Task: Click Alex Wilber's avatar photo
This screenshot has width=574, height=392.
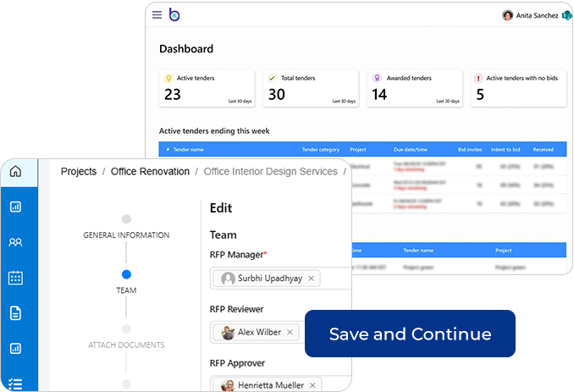Action: click(228, 333)
